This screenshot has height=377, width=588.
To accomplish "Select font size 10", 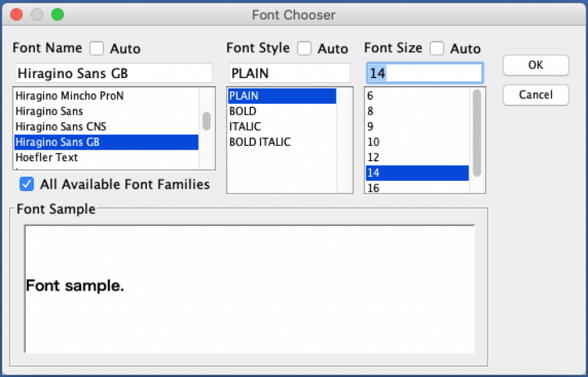I will [x=373, y=142].
